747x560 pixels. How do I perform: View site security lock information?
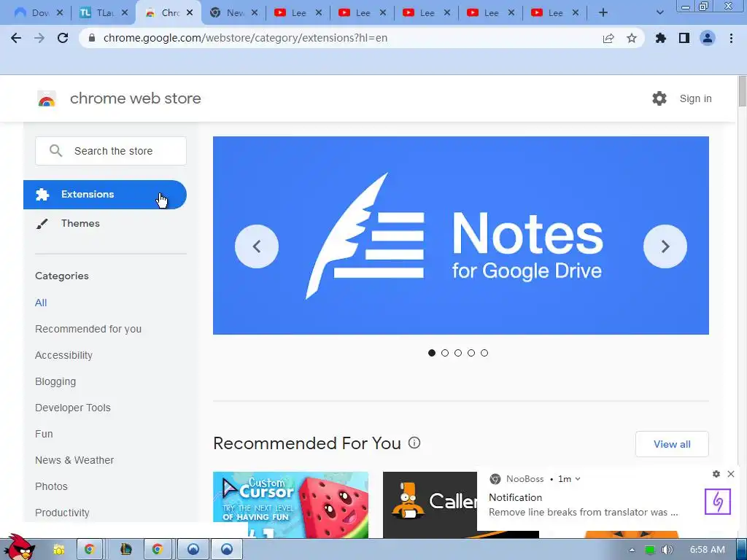tap(92, 38)
